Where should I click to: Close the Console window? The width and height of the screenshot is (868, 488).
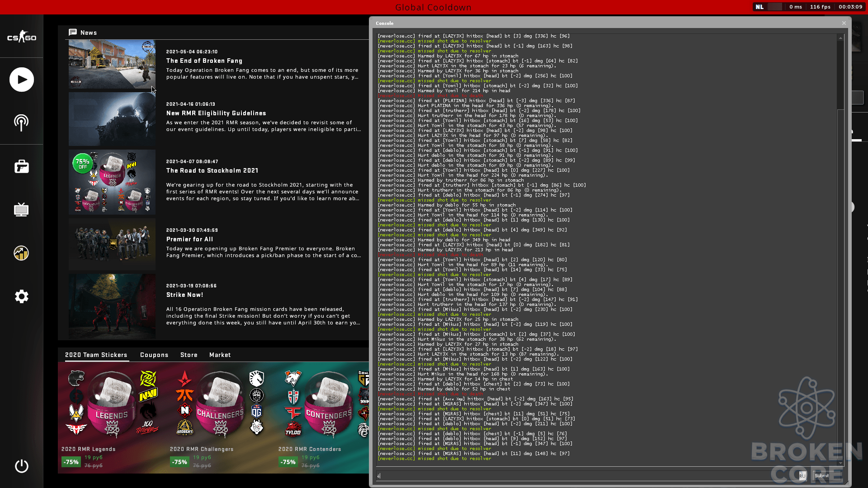coord(844,23)
